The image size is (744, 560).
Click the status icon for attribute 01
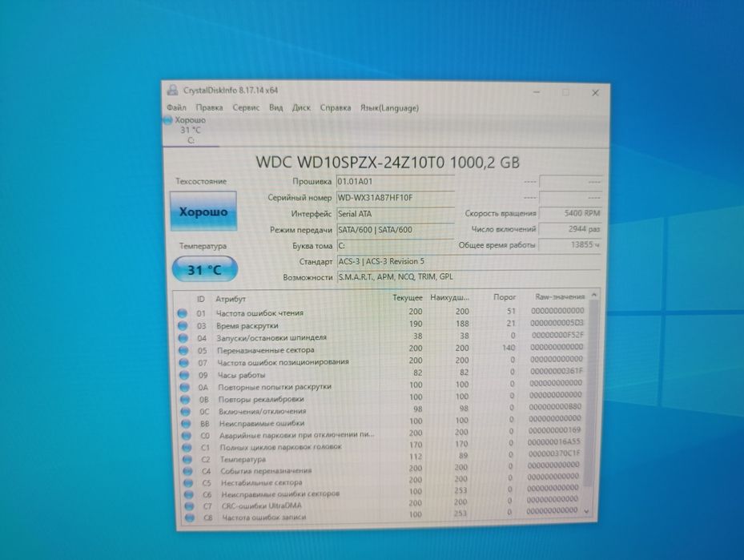coord(183,313)
